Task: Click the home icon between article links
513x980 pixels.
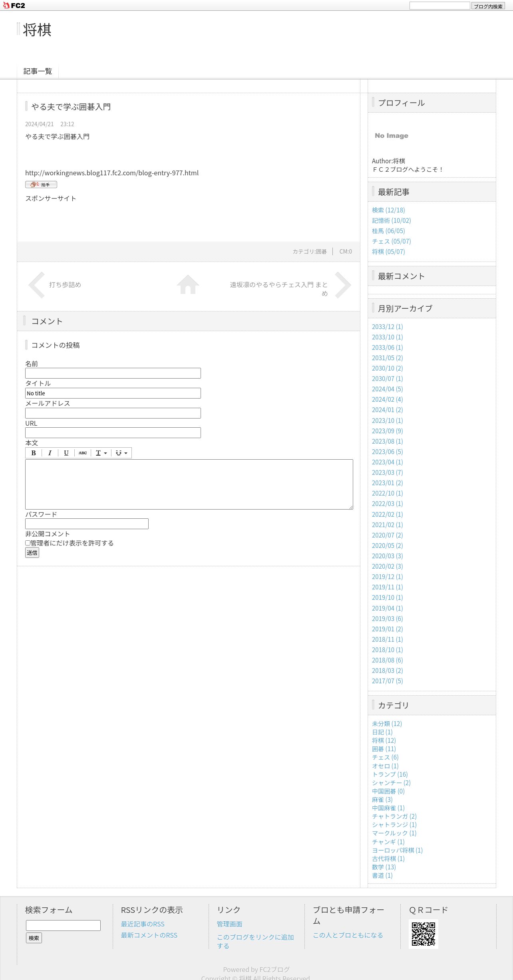Action: point(188,285)
